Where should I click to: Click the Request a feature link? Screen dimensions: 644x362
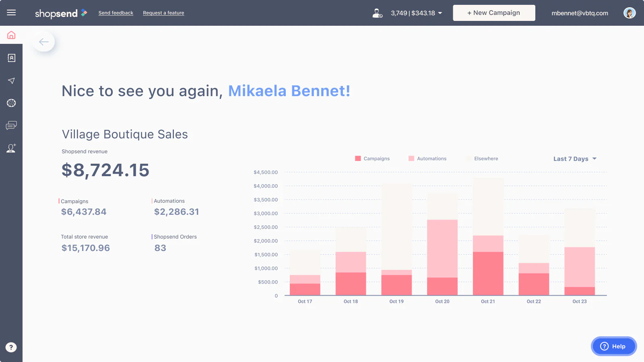[x=163, y=13]
